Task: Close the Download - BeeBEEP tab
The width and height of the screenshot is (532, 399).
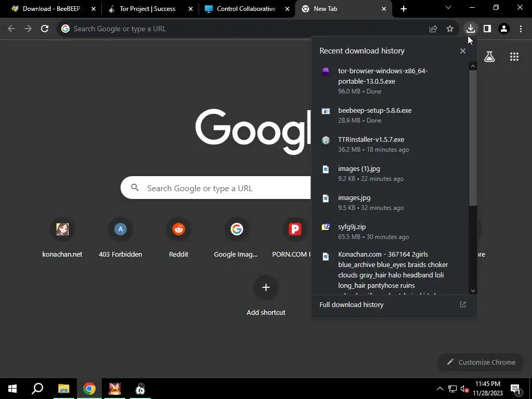Action: 94,9
